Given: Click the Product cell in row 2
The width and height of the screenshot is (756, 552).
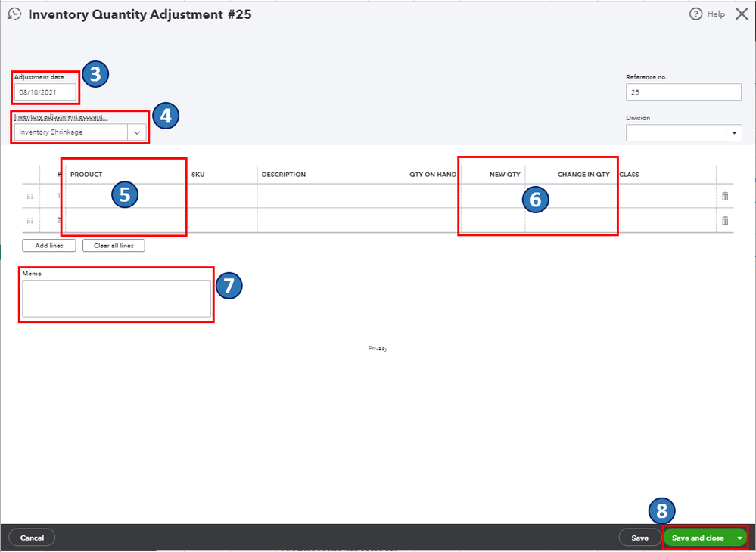Looking at the screenshot, I should (x=126, y=221).
